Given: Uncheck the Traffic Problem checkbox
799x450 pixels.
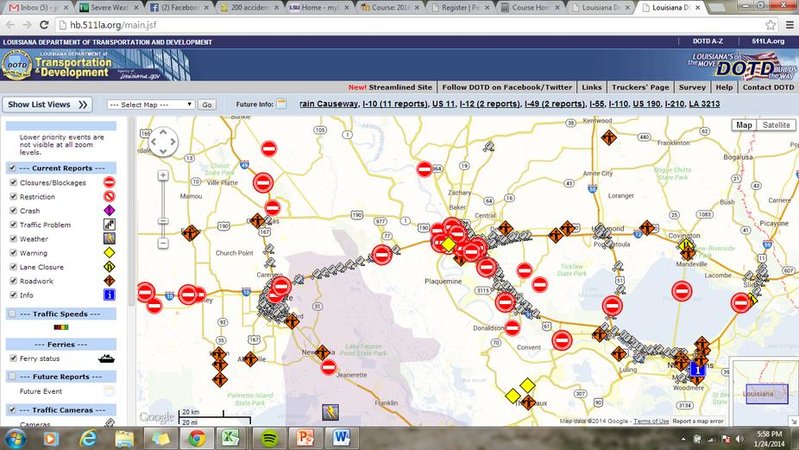Looking at the screenshot, I should pos(14,224).
